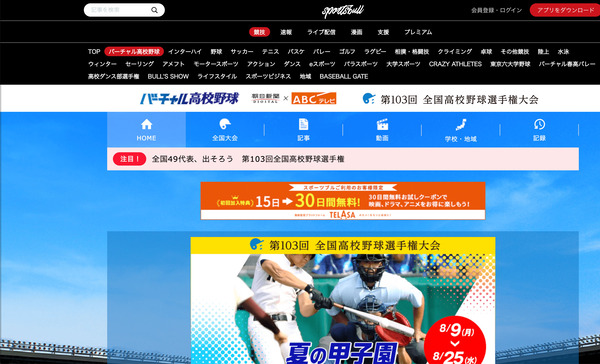The width and height of the screenshot is (600, 364).
Task: Open サッカー category
Action: click(x=242, y=52)
